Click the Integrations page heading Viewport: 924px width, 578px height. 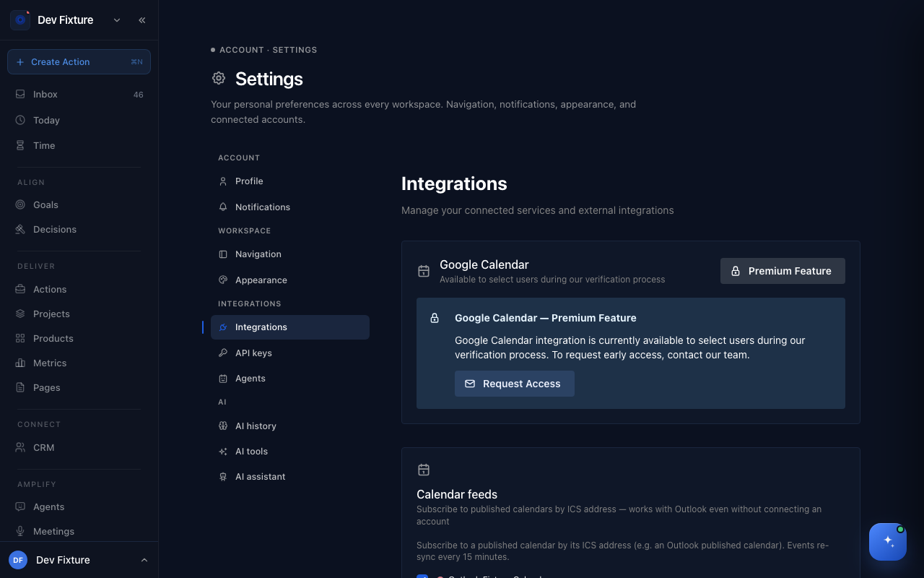point(454,184)
